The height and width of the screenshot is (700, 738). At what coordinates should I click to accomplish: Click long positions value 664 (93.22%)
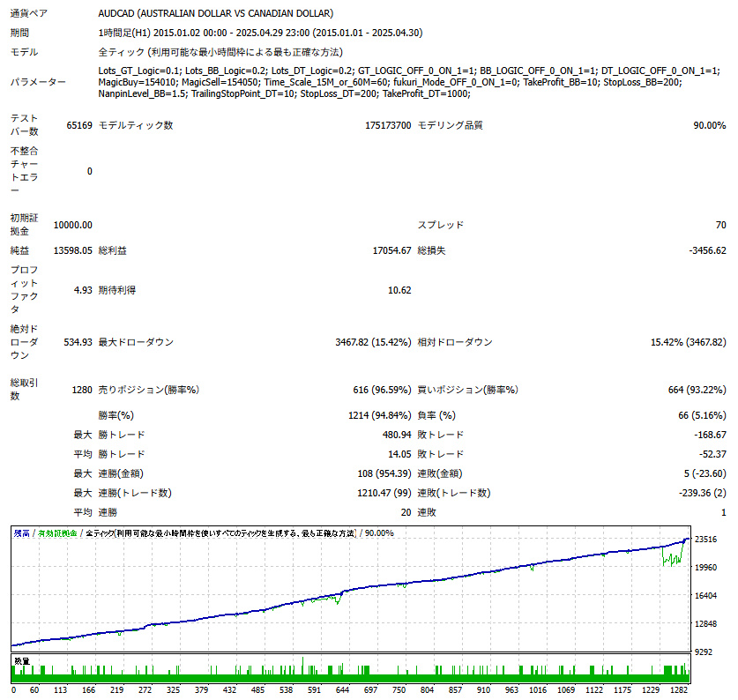point(697,390)
